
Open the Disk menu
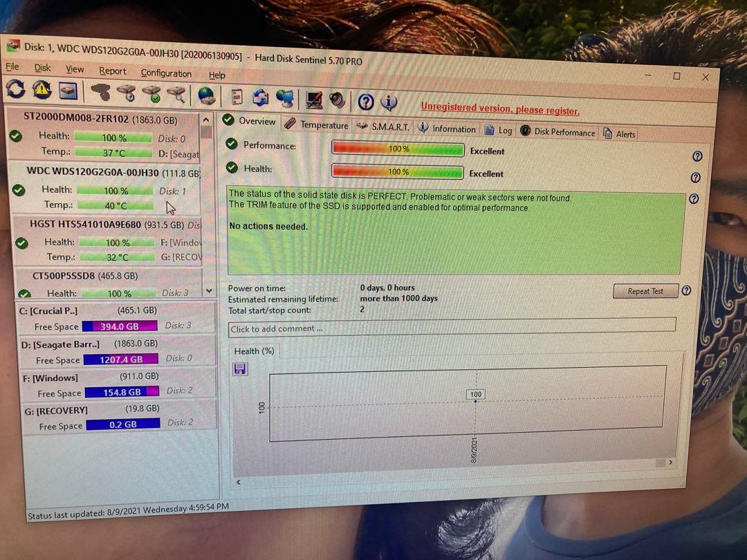tap(42, 68)
